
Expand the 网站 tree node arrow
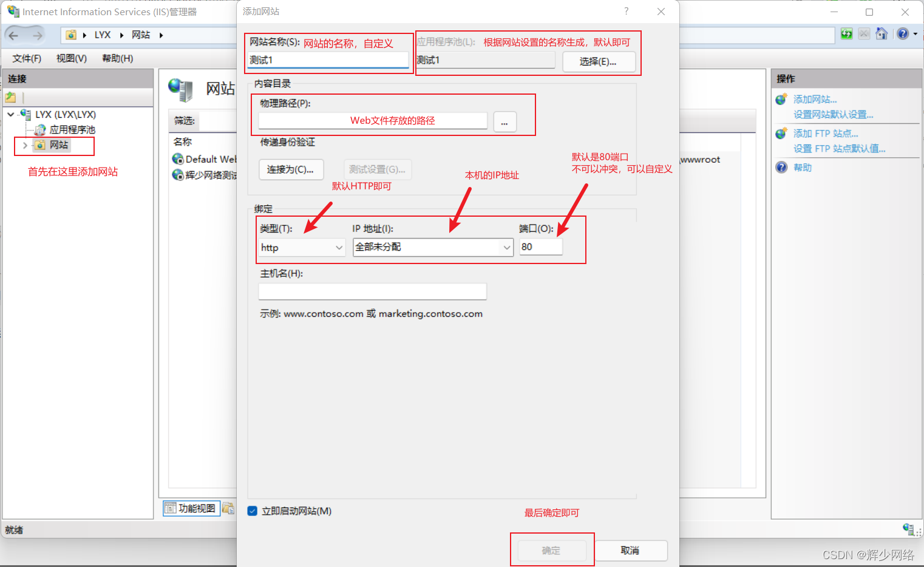click(x=25, y=145)
